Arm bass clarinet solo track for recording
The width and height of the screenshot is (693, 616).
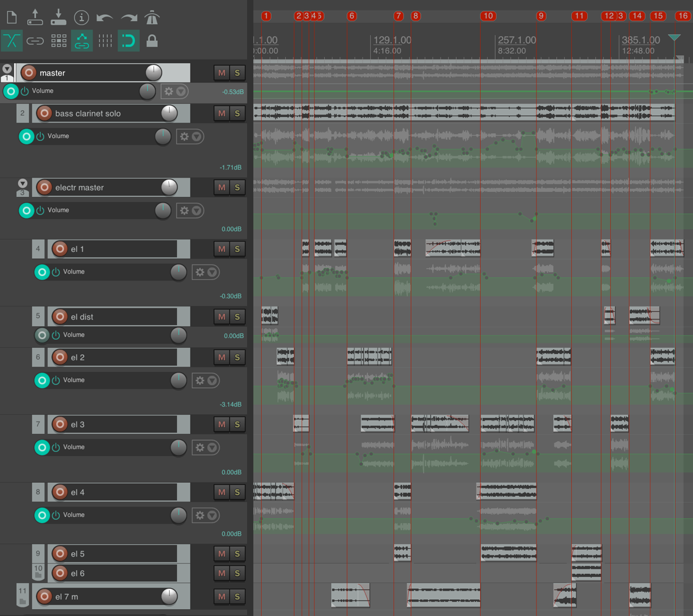click(44, 113)
